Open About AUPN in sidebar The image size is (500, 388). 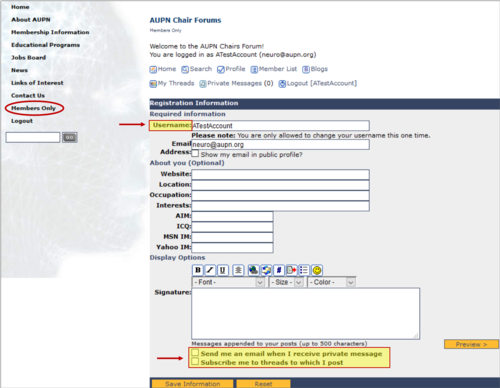[31, 20]
